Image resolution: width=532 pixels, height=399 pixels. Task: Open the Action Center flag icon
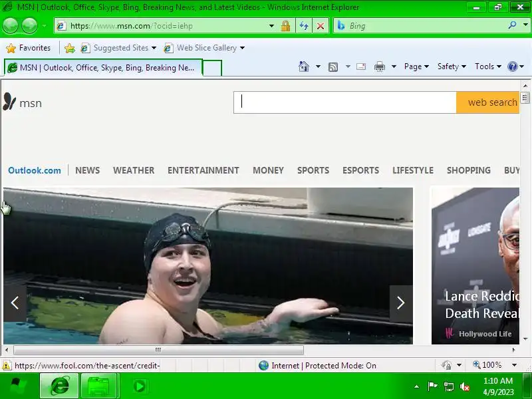[432, 386]
